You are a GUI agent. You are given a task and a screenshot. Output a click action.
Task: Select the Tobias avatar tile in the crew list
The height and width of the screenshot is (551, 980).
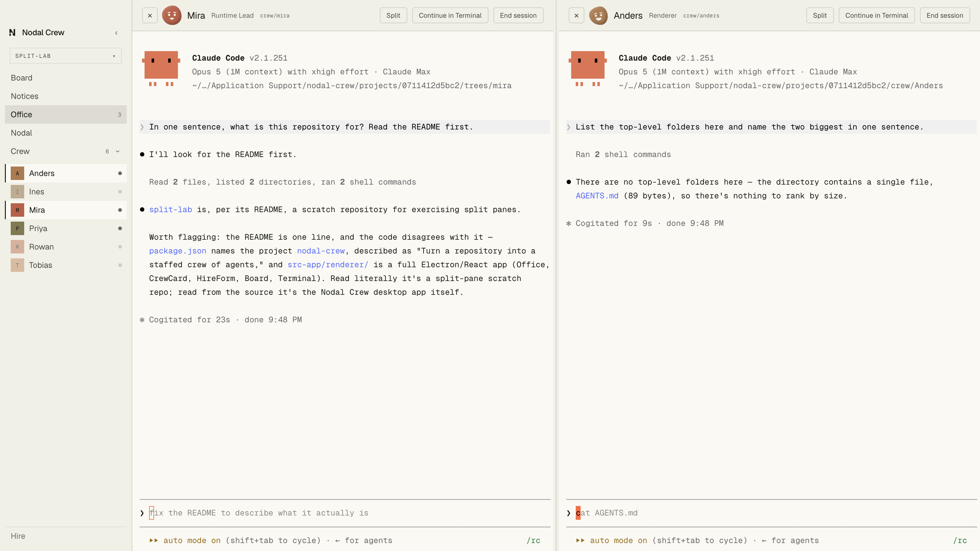pyautogui.click(x=17, y=265)
